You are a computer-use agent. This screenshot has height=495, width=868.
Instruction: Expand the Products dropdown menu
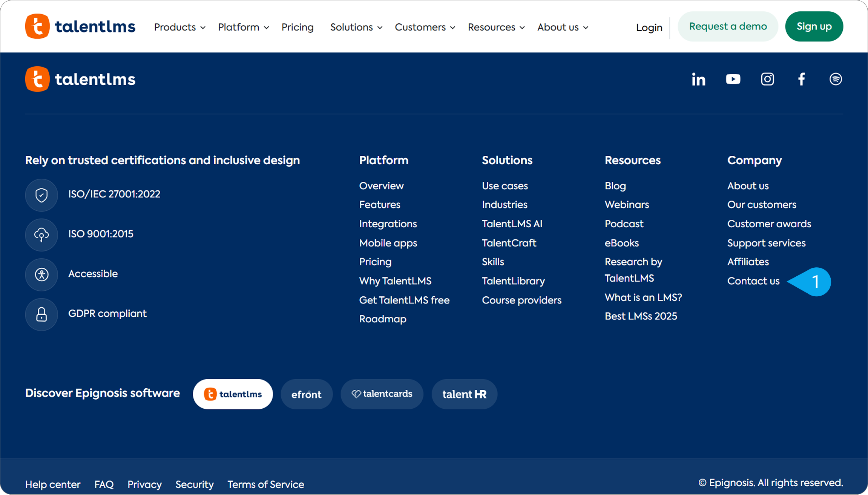[x=179, y=27]
